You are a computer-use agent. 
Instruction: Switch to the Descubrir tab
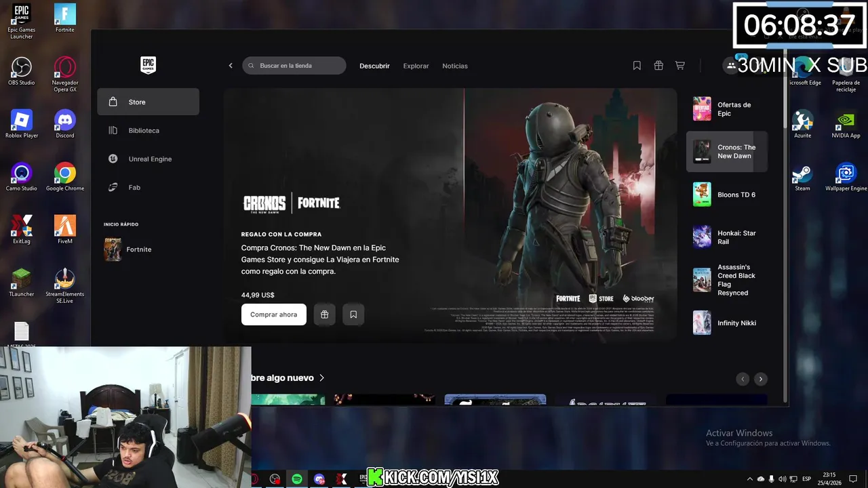pyautogui.click(x=374, y=66)
